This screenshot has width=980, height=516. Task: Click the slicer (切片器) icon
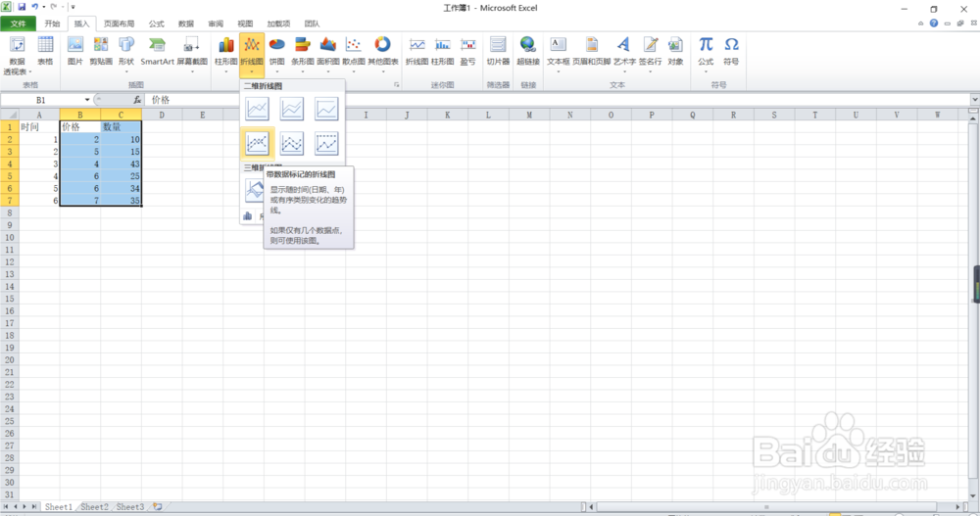coord(498,45)
